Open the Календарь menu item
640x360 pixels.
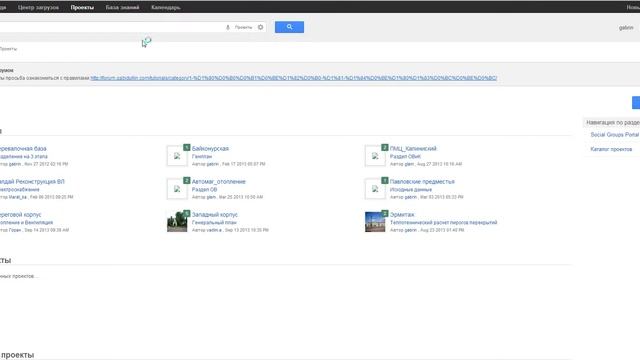click(x=166, y=7)
